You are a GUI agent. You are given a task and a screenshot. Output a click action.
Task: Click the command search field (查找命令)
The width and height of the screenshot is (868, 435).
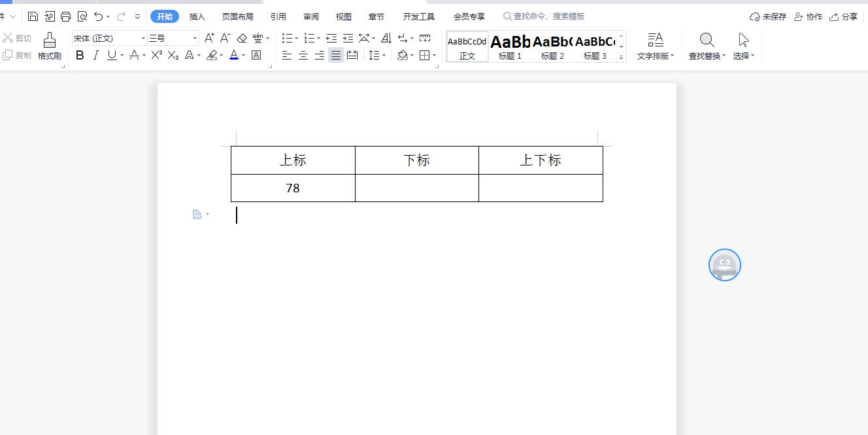point(544,16)
